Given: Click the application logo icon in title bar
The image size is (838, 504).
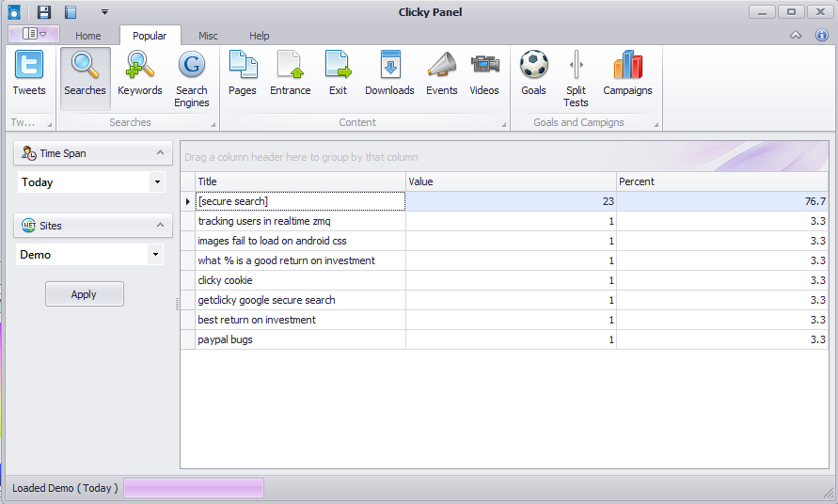Looking at the screenshot, I should tap(14, 12).
